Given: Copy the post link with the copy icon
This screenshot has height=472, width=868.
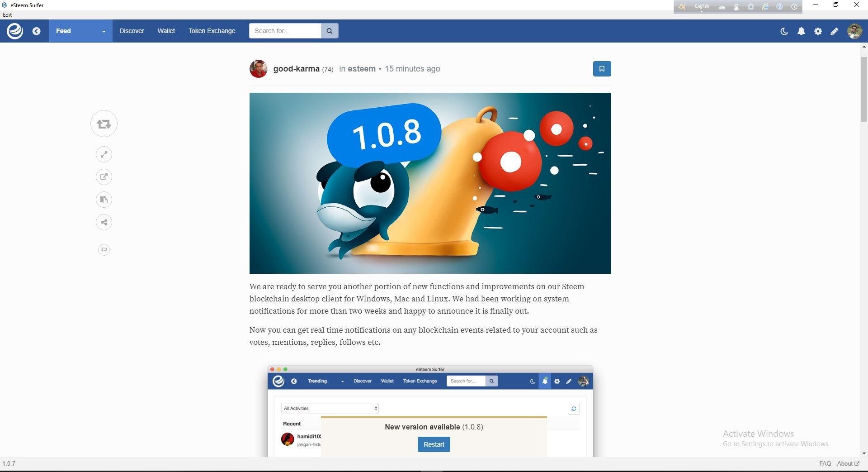Looking at the screenshot, I should [x=104, y=200].
